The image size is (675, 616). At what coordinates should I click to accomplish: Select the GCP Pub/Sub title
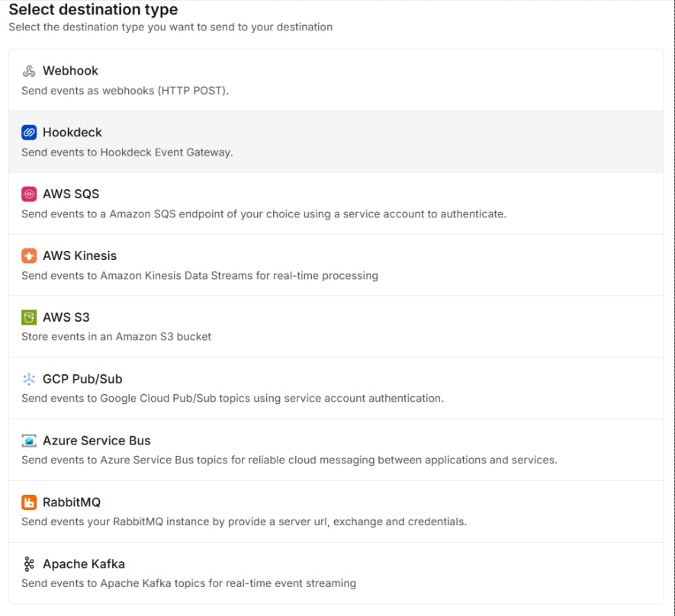[82, 379]
